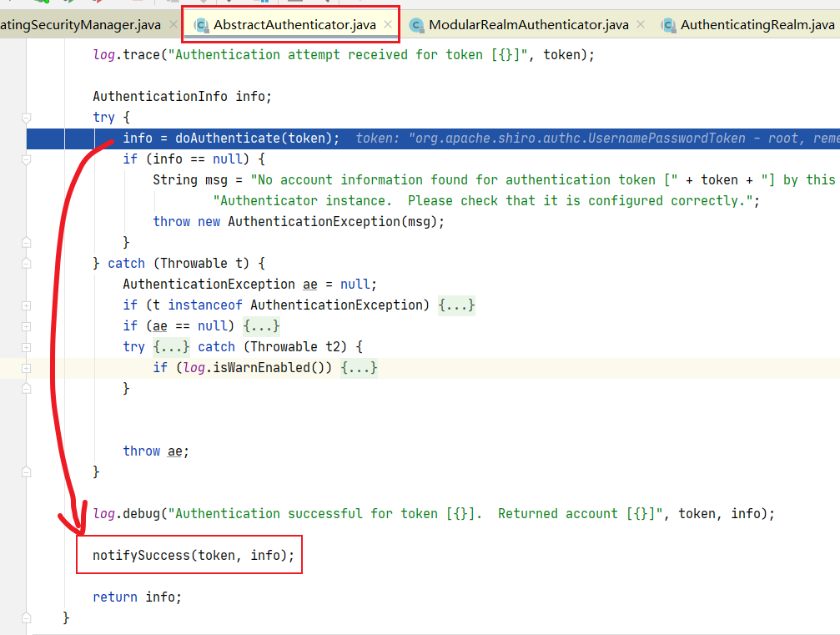
Task: Click the '"Authenticator instance. Please check' string line
Action: tap(485, 201)
